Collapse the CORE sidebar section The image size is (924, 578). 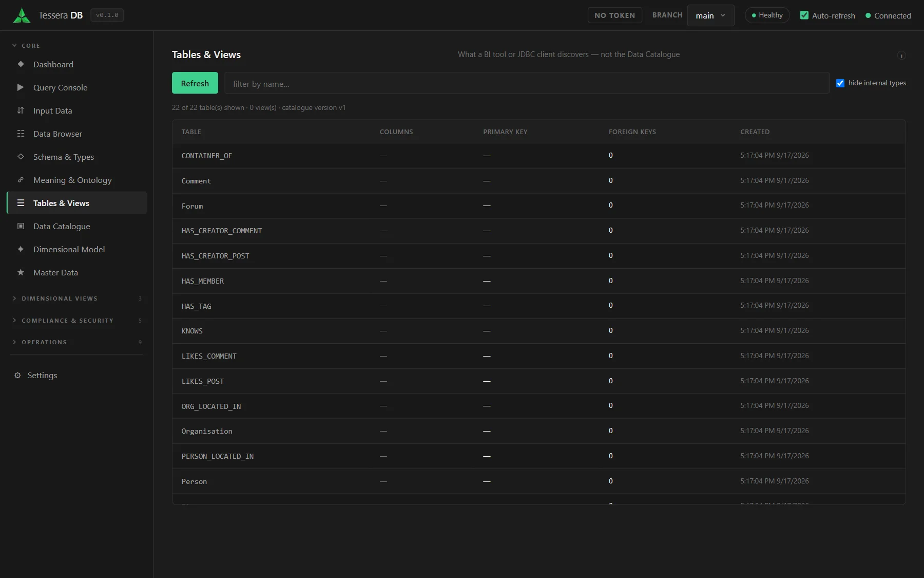click(26, 46)
